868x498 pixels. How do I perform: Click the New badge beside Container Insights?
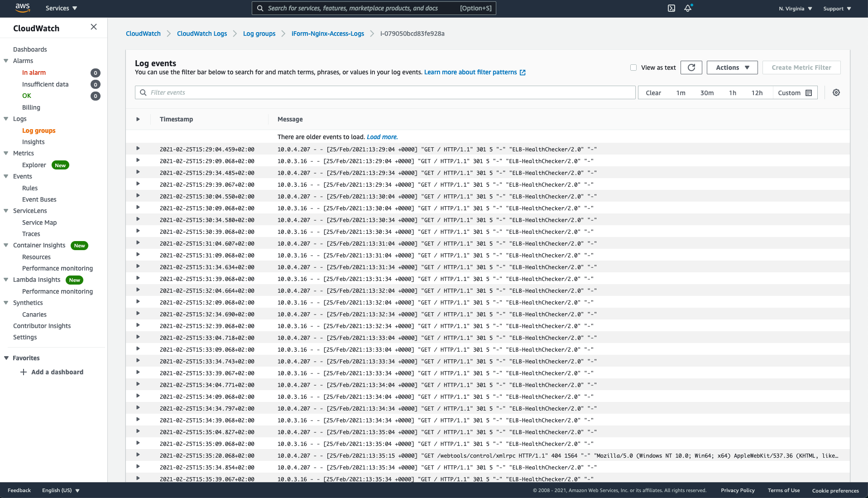click(x=79, y=246)
